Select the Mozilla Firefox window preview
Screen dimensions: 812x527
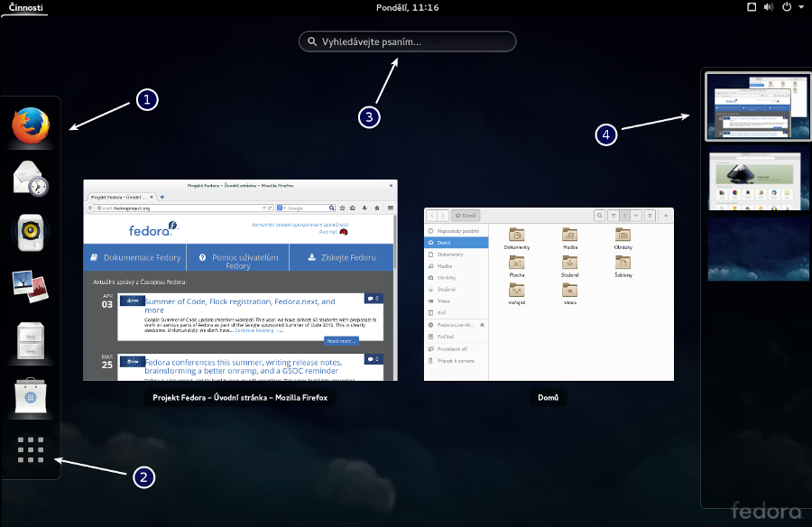(238, 280)
